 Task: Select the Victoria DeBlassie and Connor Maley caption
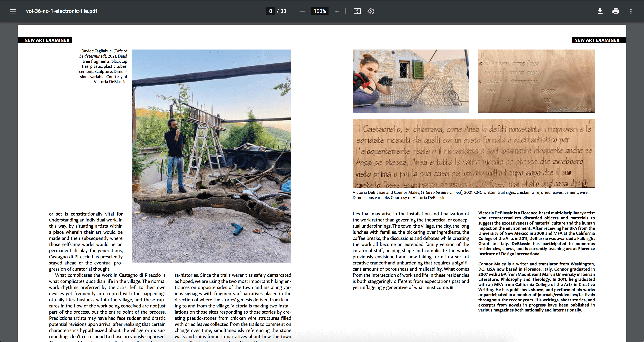coord(471,195)
